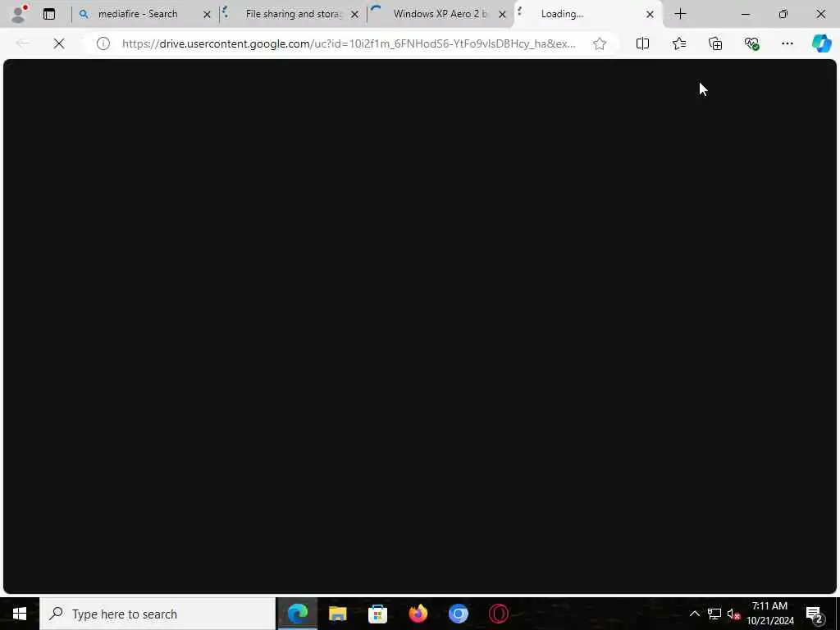Launch Firefox from taskbar

click(x=418, y=614)
